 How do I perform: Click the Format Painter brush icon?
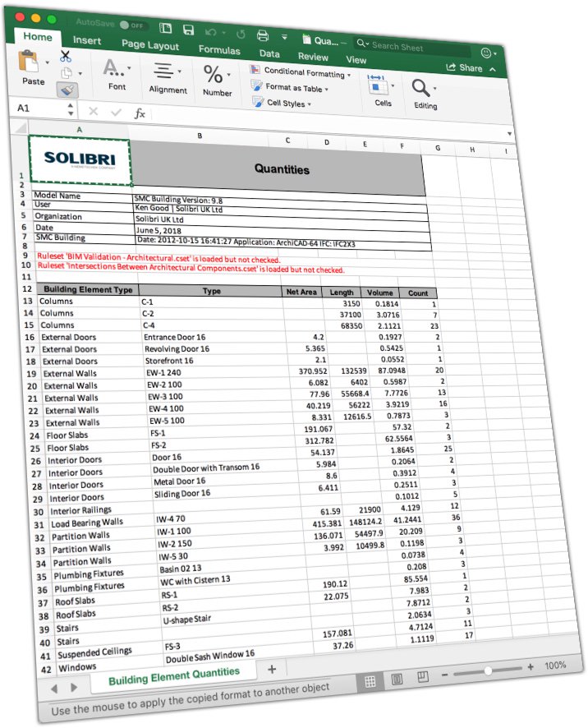point(67,90)
